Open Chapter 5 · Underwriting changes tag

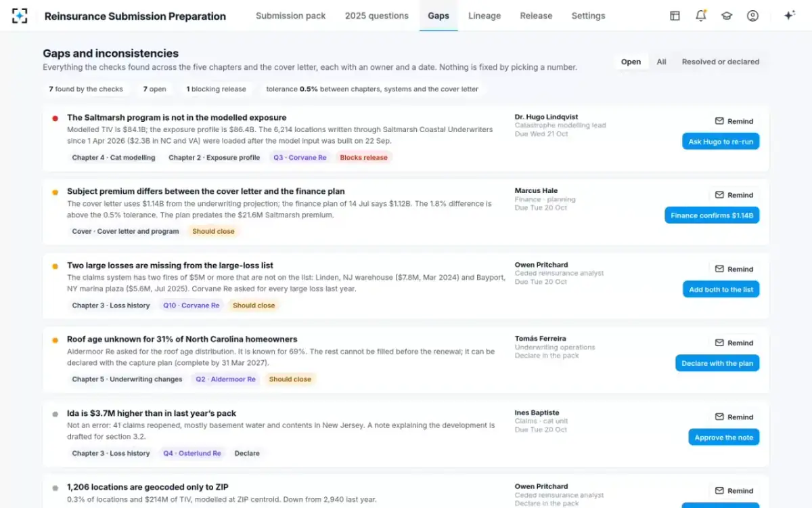127,379
